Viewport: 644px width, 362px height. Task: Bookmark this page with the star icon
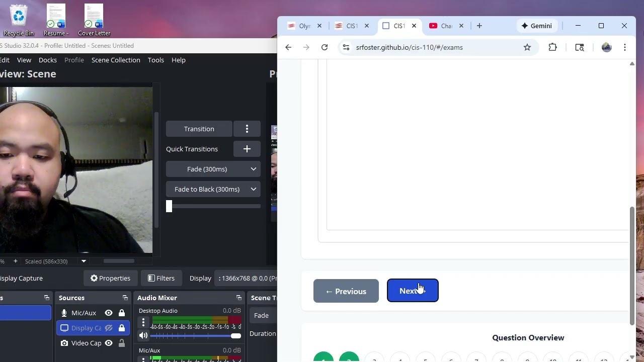[527, 47]
